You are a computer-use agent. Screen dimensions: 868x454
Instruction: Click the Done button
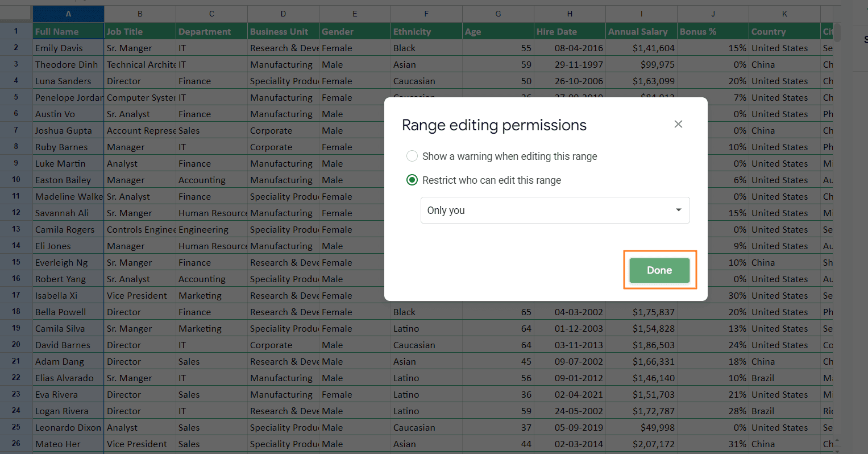tap(659, 270)
